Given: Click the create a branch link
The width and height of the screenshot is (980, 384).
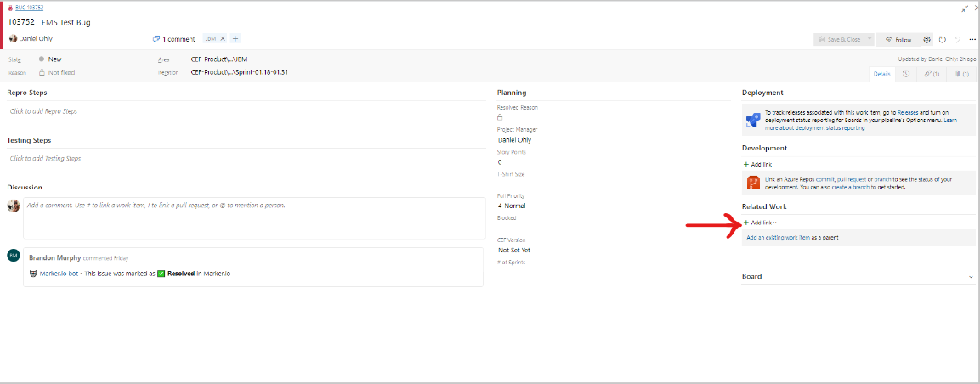Looking at the screenshot, I should 850,187.
